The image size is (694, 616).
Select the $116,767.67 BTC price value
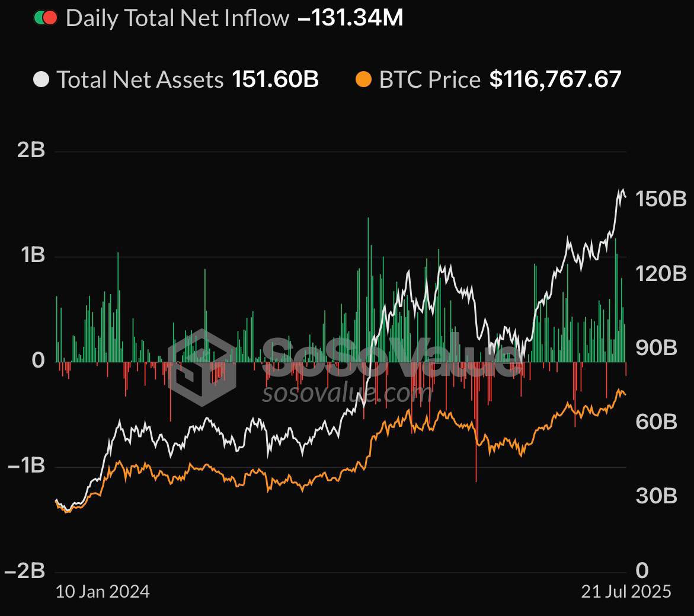555,79
